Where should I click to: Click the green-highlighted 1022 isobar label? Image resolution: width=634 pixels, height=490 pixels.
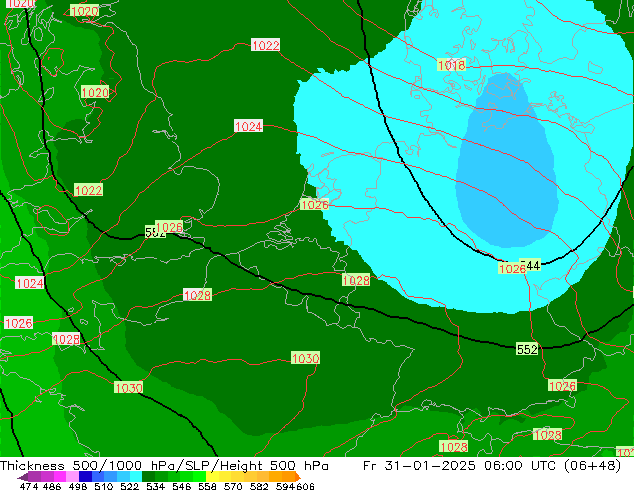click(88, 190)
